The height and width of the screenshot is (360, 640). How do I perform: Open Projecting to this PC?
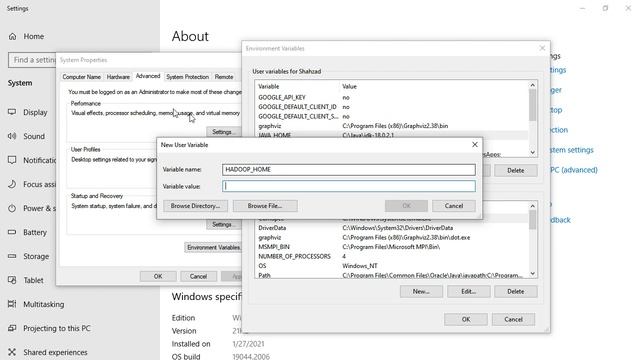click(49, 328)
